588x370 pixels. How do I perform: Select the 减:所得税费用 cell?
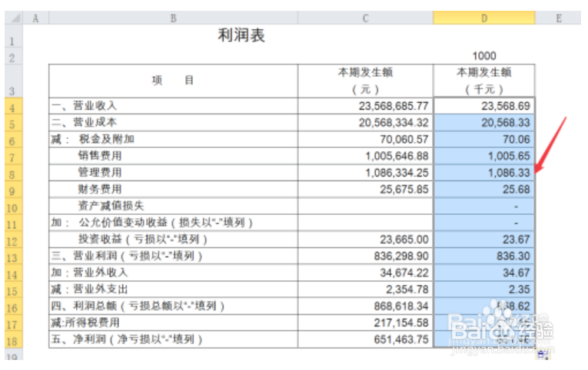coord(173,322)
